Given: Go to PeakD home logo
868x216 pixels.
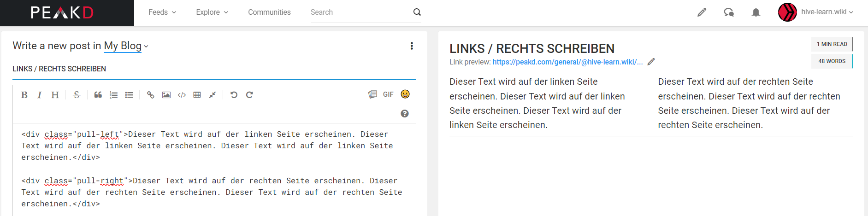Looking at the screenshot, I should pos(62,12).
